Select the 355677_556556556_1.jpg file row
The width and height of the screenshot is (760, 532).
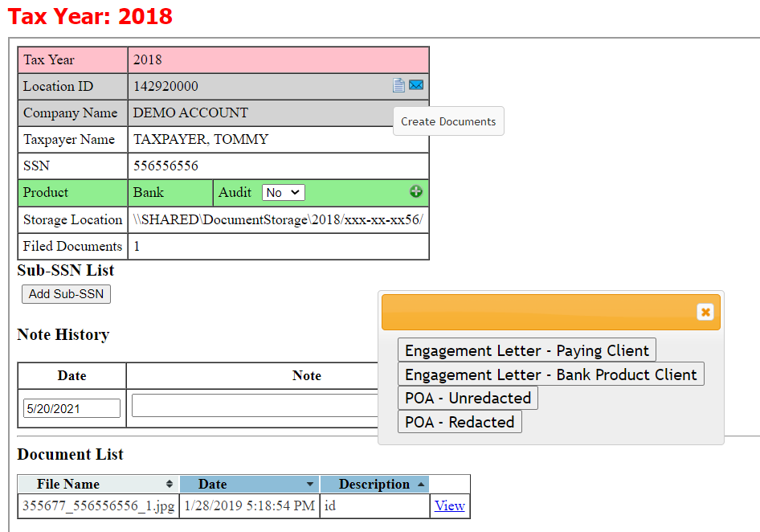98,505
